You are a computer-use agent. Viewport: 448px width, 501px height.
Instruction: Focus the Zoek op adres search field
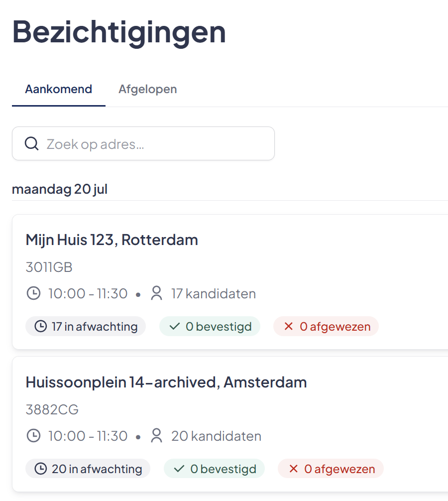pyautogui.click(x=143, y=143)
